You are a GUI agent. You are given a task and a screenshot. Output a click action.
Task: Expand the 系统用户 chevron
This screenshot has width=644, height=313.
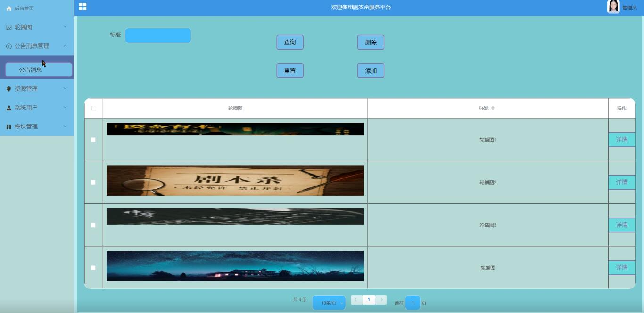click(x=65, y=107)
